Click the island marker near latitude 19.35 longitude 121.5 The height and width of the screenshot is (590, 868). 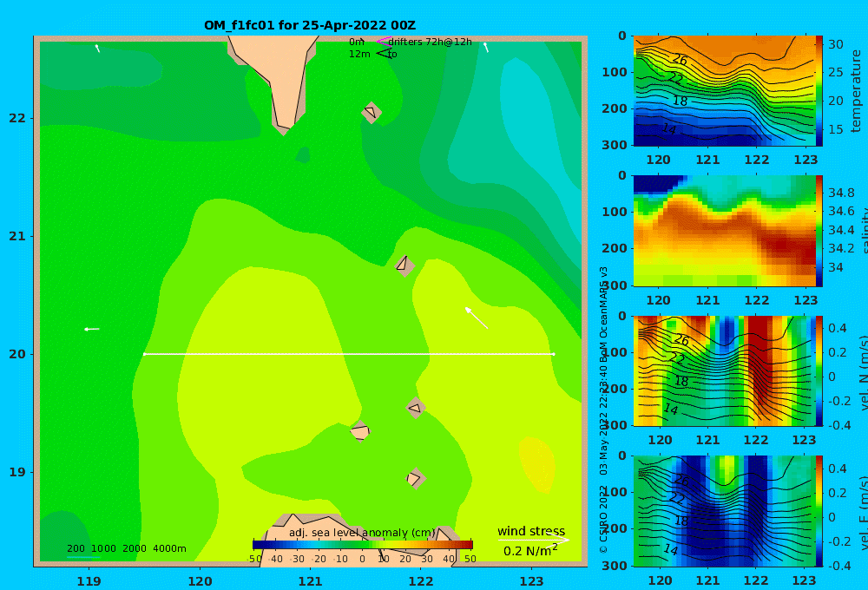pos(360,430)
